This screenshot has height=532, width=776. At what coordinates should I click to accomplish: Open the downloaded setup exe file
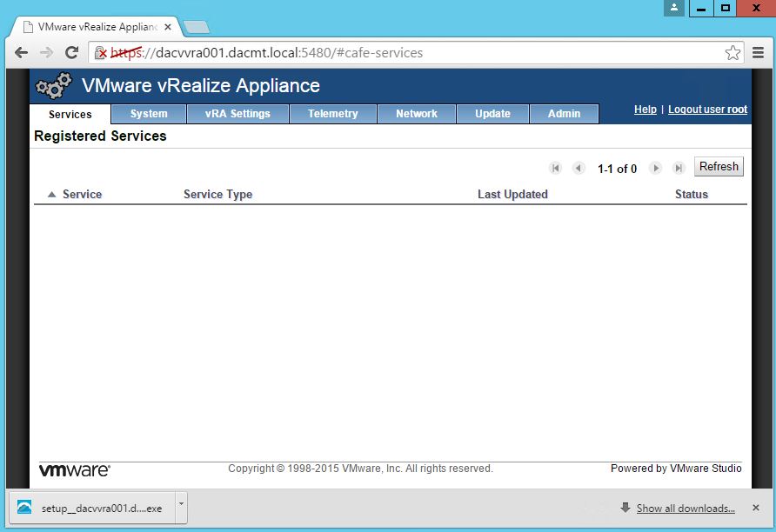(93, 508)
